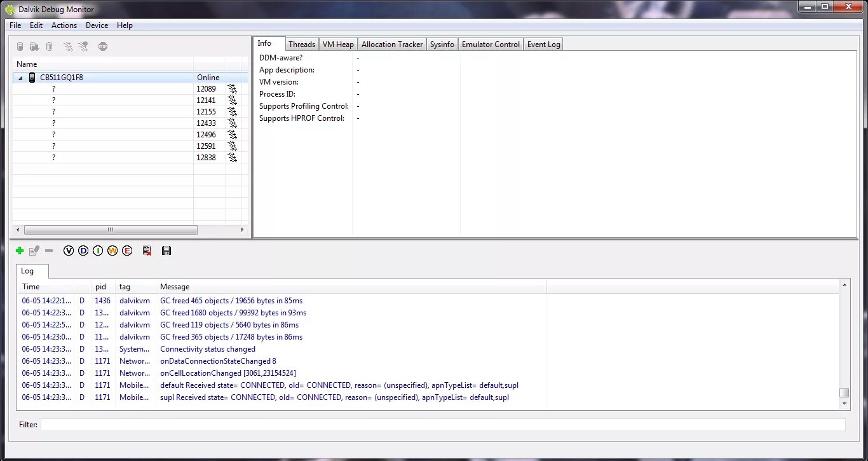The width and height of the screenshot is (868, 461).
Task: Switch to the VM Heap tab
Action: point(338,45)
